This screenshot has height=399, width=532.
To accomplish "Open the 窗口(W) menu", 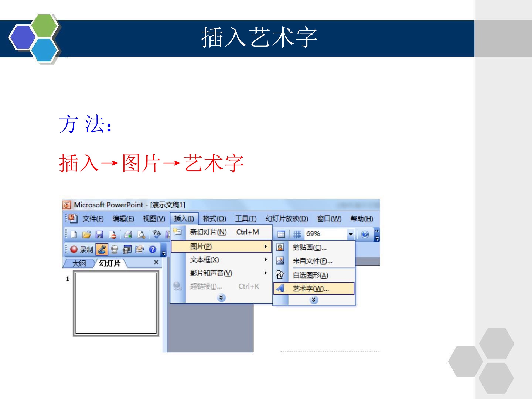I will [329, 219].
